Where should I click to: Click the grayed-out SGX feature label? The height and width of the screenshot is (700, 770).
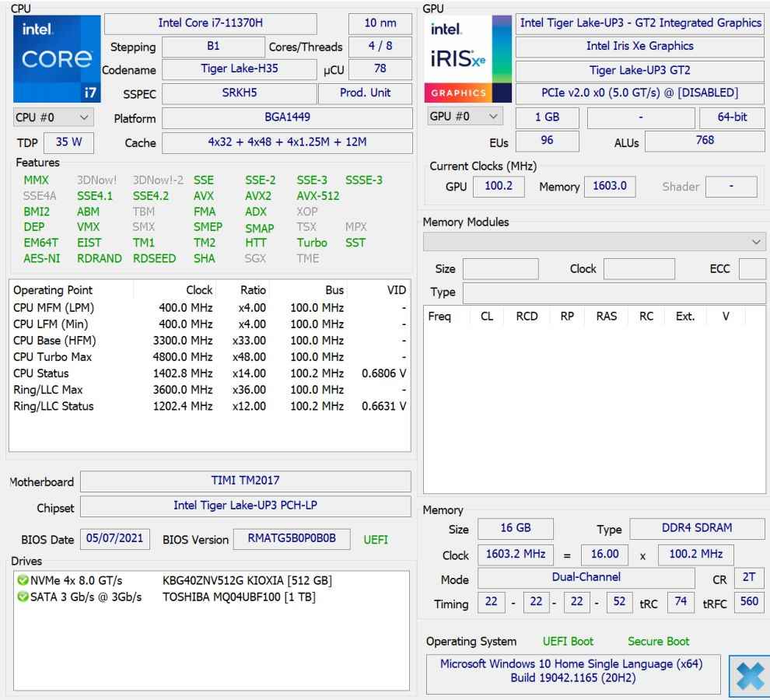[x=255, y=258]
